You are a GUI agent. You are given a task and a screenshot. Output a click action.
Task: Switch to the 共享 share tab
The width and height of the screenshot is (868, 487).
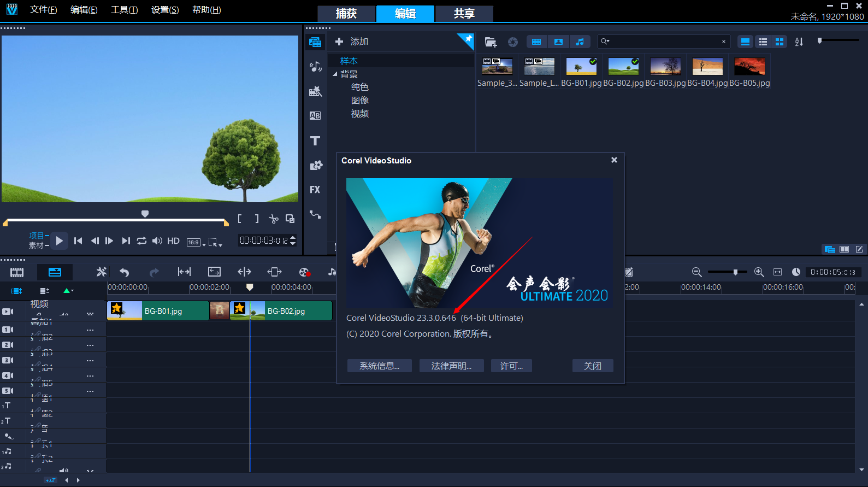464,14
